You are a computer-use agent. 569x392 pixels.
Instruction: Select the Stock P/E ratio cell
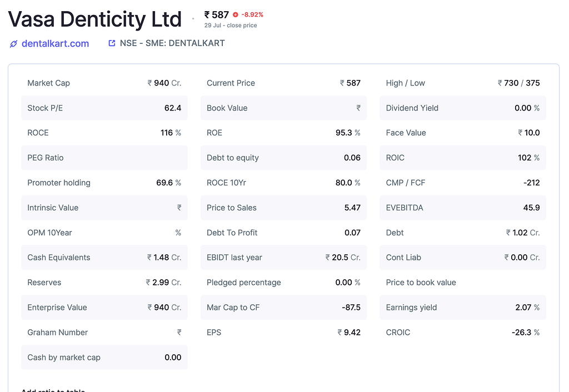(x=104, y=108)
